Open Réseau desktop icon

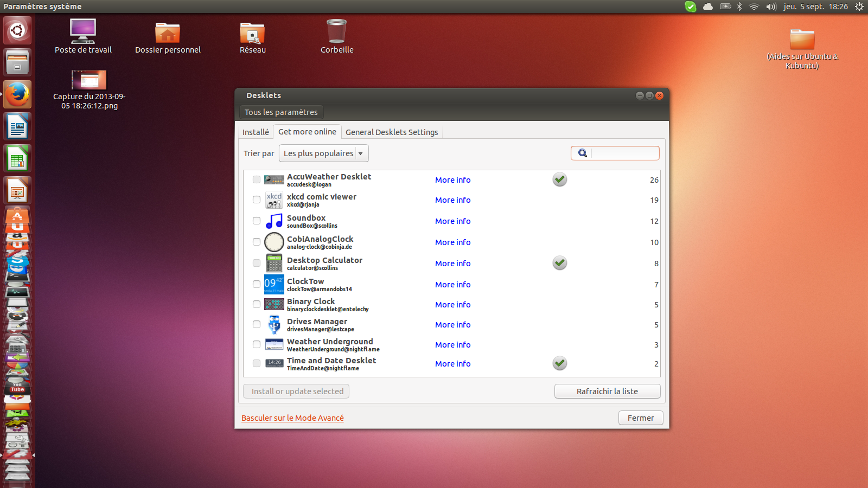coord(252,36)
